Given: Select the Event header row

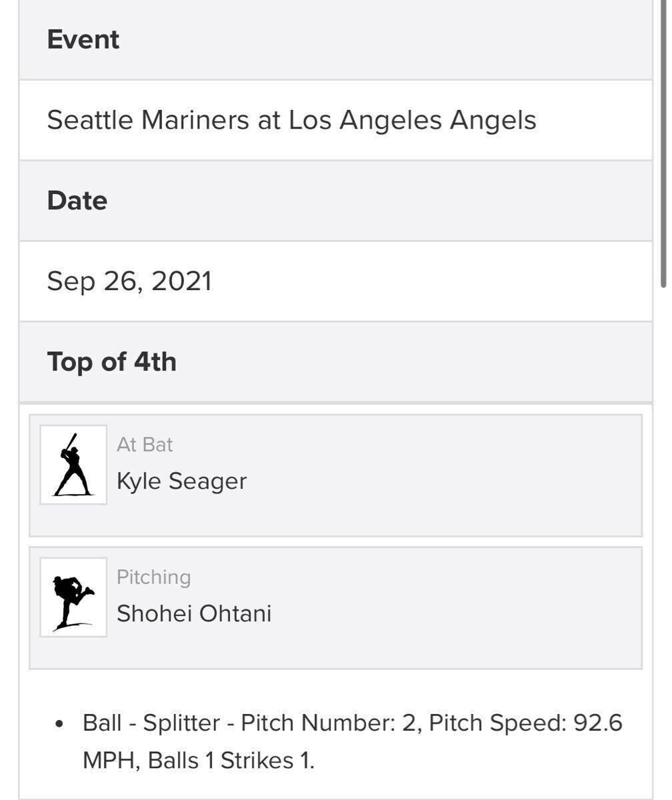Looking at the screenshot, I should pyautogui.click(x=335, y=40).
